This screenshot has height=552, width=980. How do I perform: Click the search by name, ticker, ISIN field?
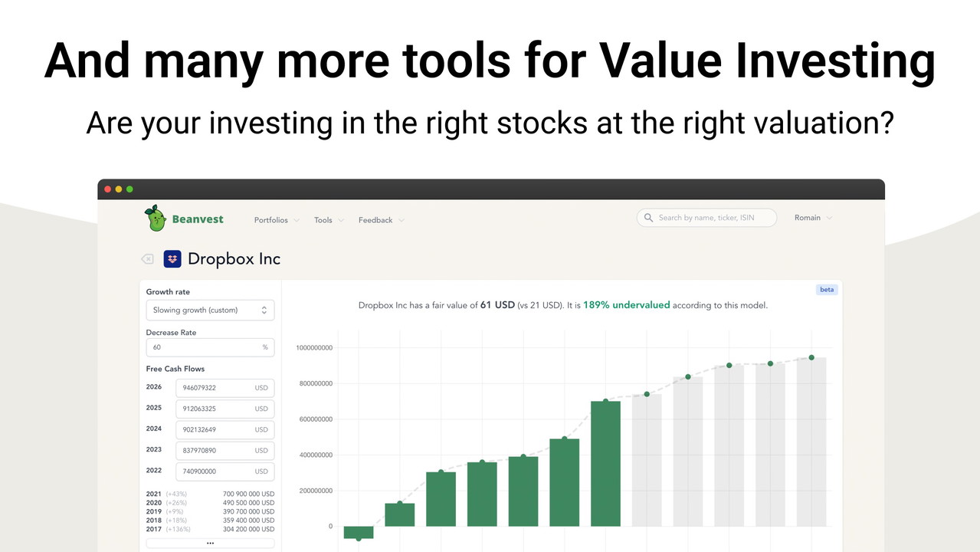pyautogui.click(x=713, y=218)
